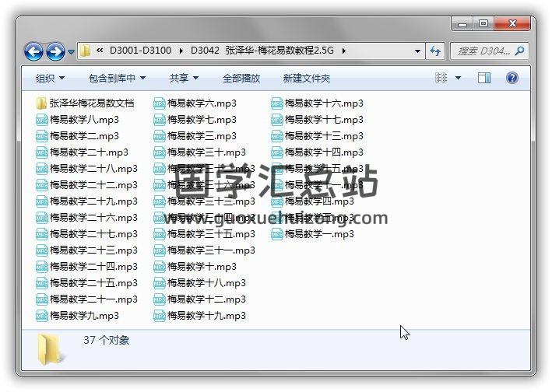Expand arrow after D3001-D3100 breadcrumb
Image resolution: width=552 pixels, height=392 pixels.
coord(181,51)
